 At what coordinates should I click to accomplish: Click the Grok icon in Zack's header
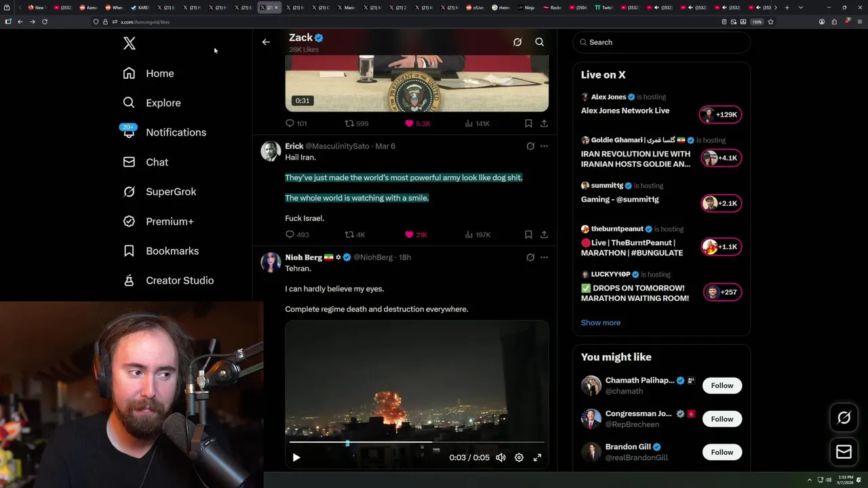517,42
